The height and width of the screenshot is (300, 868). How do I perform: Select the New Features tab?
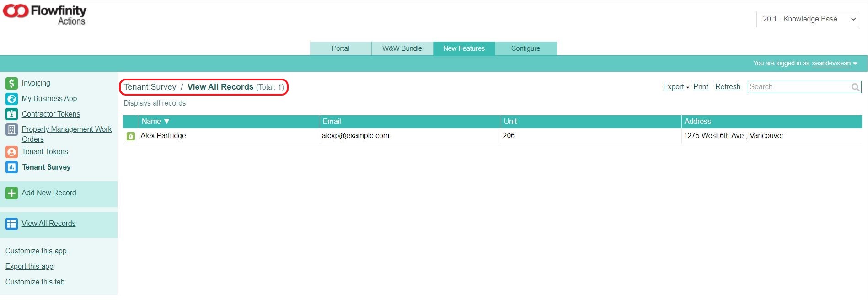pos(464,48)
